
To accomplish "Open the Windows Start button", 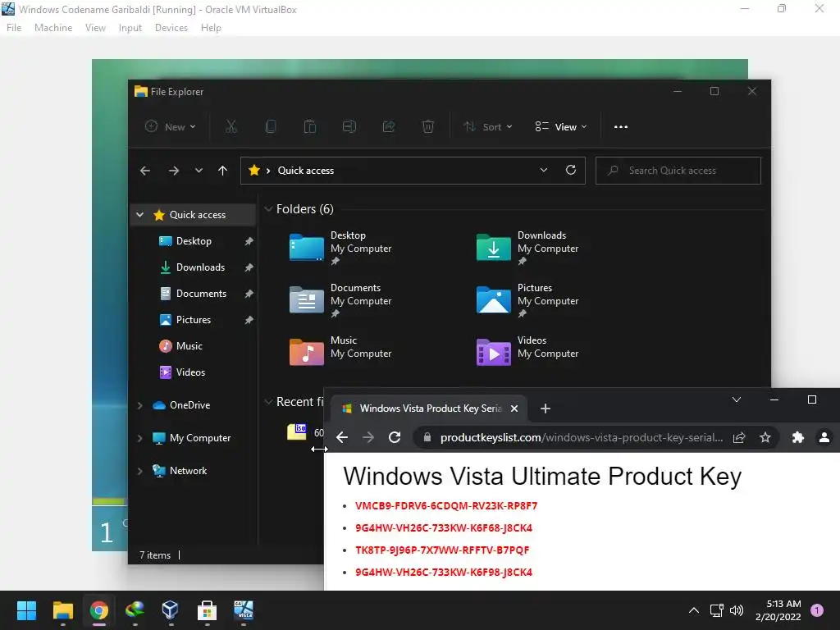I will (26, 610).
